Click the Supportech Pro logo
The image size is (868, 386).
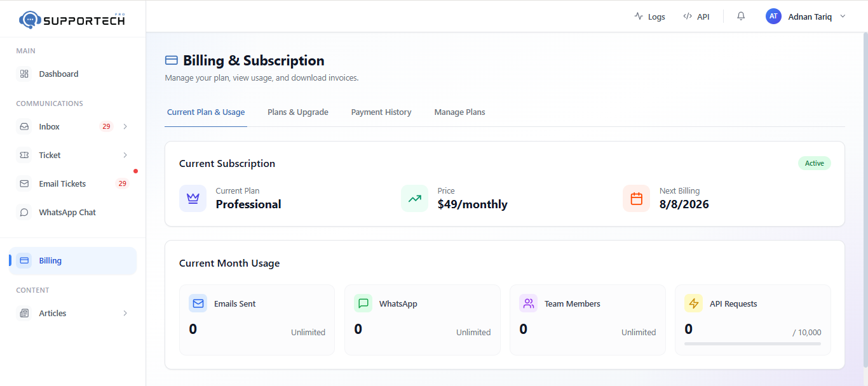(72, 20)
